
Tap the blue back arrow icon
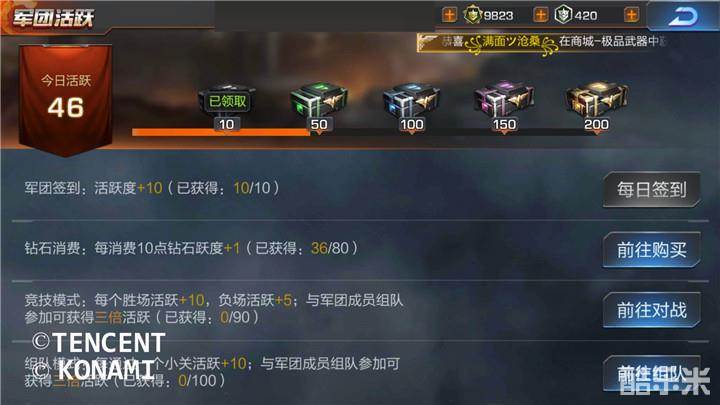683,17
